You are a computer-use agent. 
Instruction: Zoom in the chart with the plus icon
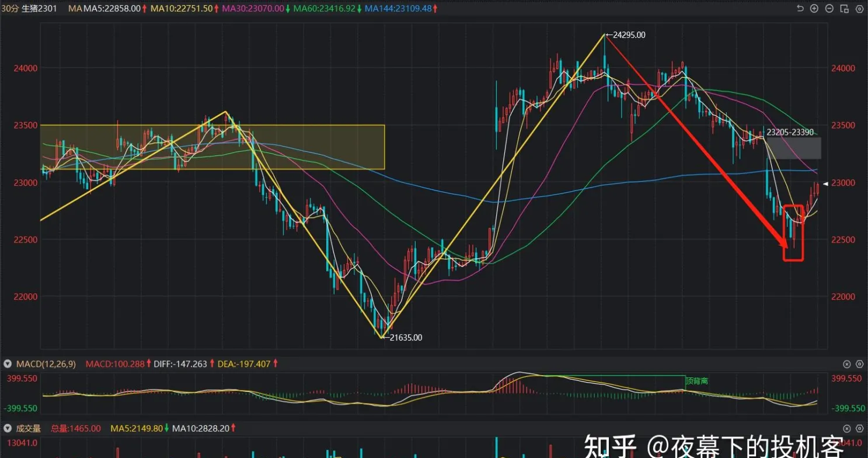pos(815,9)
